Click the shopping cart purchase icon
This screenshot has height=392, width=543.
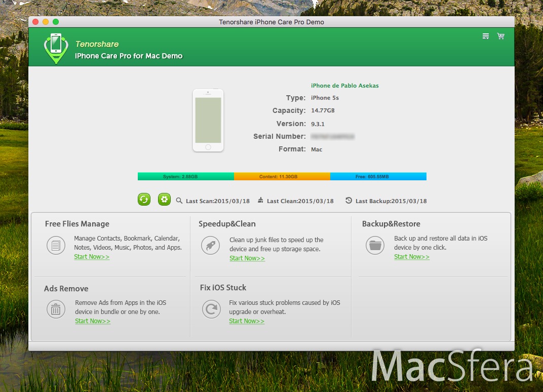[x=501, y=36]
